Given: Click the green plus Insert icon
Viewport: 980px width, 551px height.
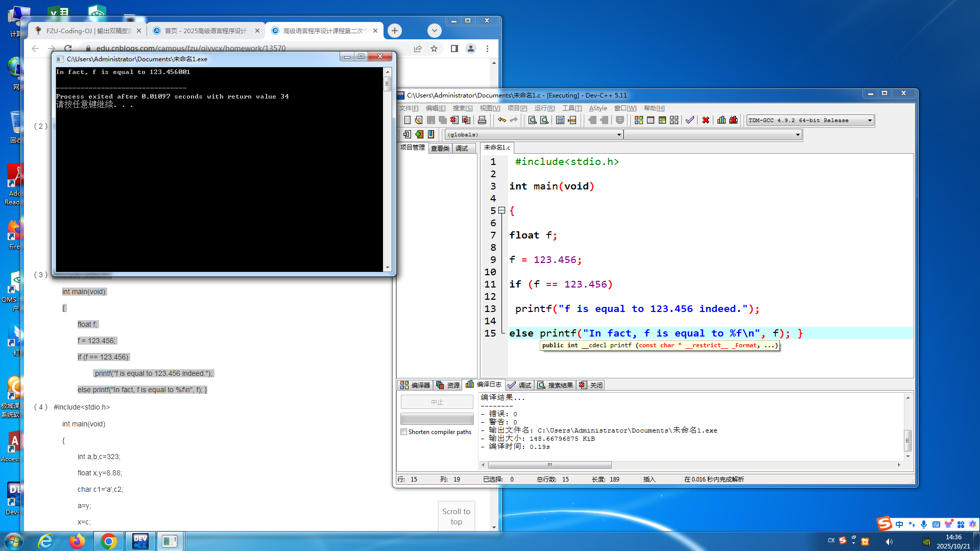Looking at the screenshot, I should click(x=419, y=134).
